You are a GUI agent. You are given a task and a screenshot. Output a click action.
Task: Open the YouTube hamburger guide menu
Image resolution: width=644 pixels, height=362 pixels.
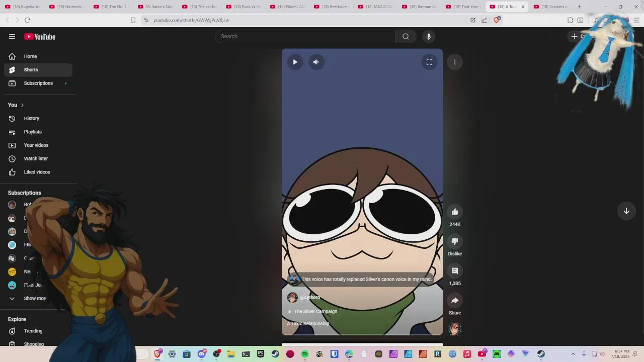pyautogui.click(x=12, y=36)
